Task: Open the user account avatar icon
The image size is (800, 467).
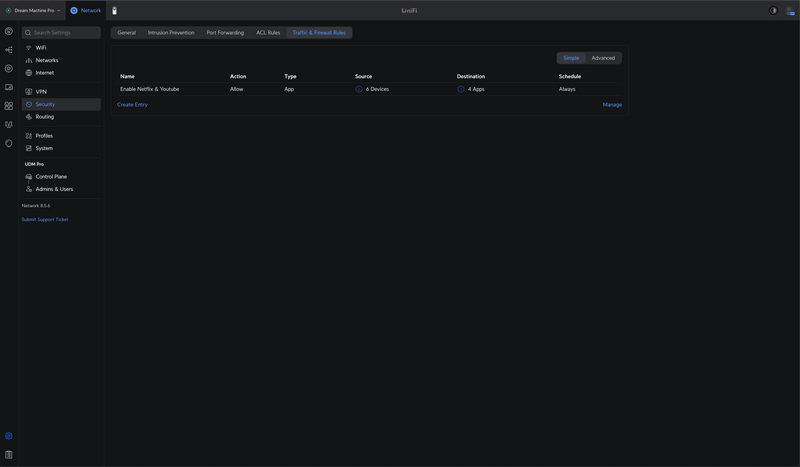Action: pyautogui.click(x=790, y=11)
